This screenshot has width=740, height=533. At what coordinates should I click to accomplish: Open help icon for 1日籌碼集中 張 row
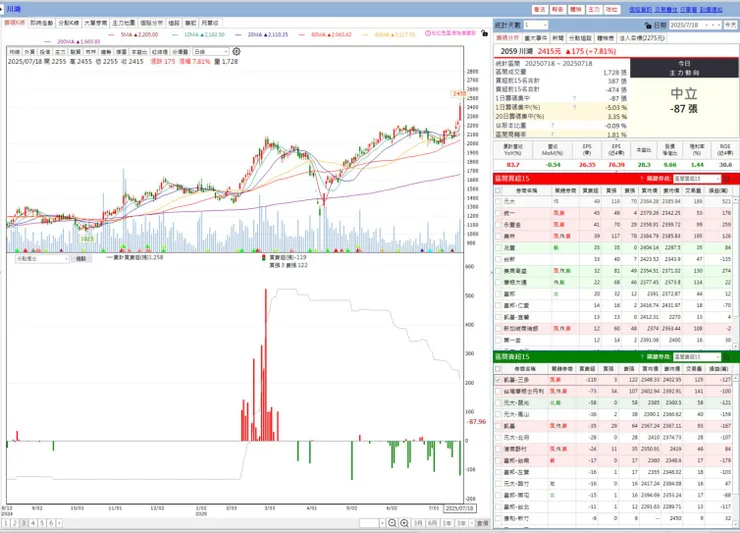pyautogui.click(x=574, y=98)
